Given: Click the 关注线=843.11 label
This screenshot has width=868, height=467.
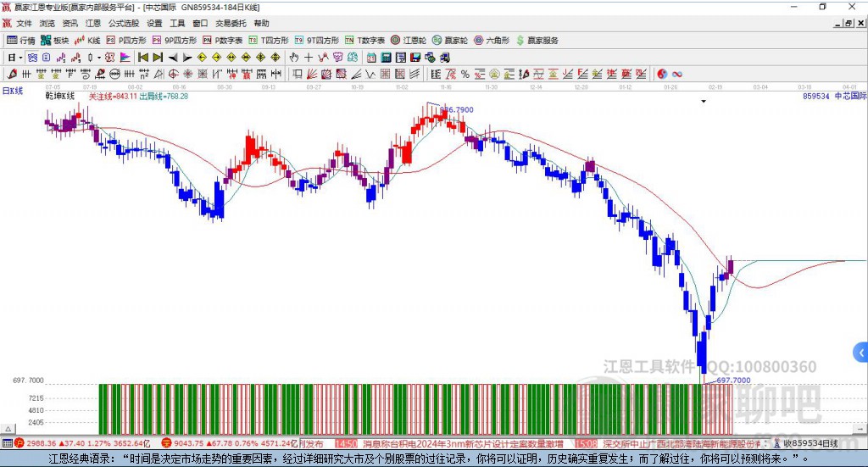Looking at the screenshot, I should (113, 97).
